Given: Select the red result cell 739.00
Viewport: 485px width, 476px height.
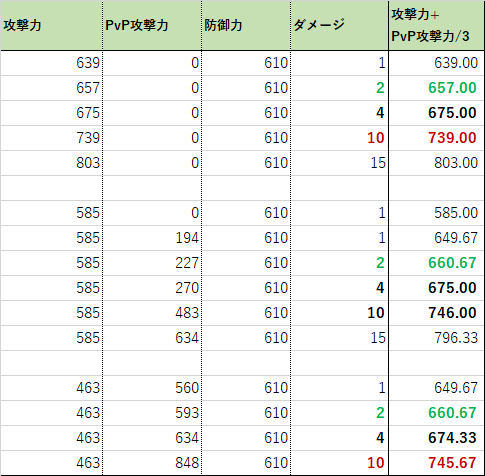Looking at the screenshot, I should click(x=437, y=138).
